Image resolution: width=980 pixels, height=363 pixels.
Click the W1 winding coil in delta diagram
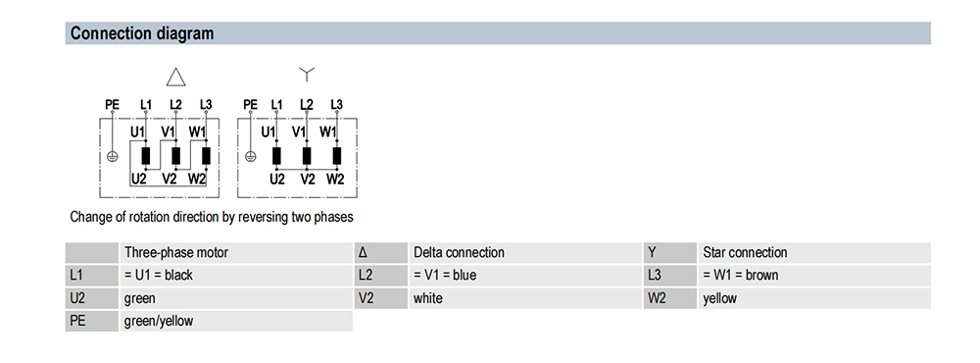[206, 155]
